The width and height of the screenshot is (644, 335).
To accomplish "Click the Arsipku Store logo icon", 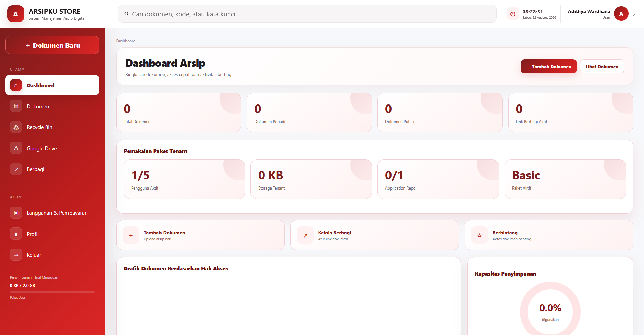I will [16, 14].
